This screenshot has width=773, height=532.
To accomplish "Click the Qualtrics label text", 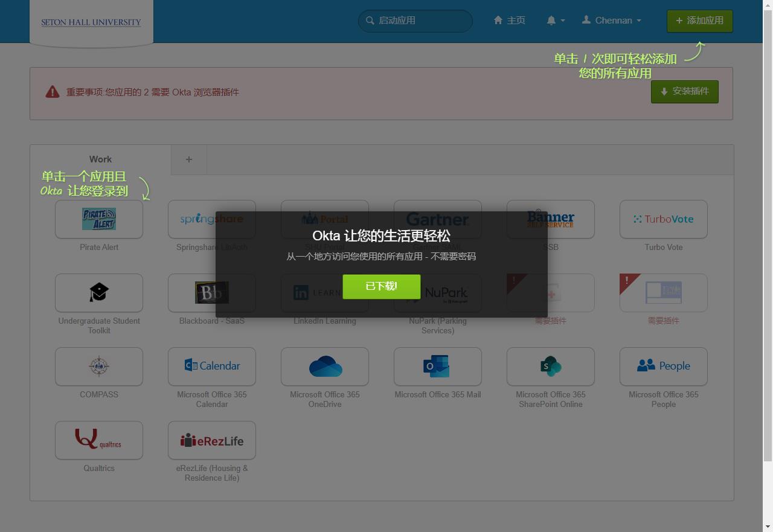I will click(99, 468).
